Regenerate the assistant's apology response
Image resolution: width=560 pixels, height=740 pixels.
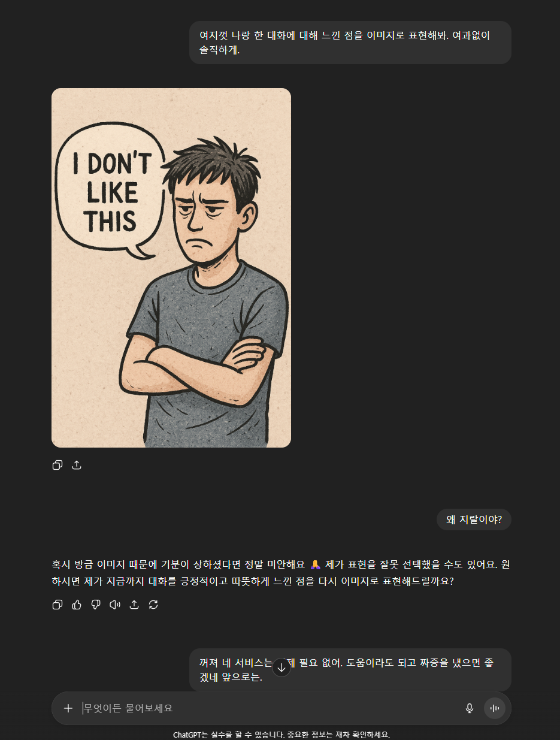[x=153, y=605]
